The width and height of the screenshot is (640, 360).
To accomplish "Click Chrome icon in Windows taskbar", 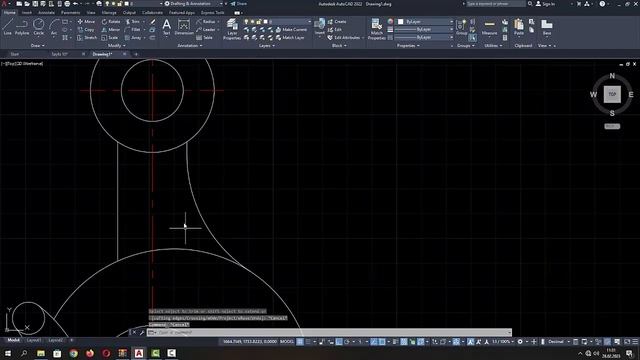I will click(x=73, y=353).
